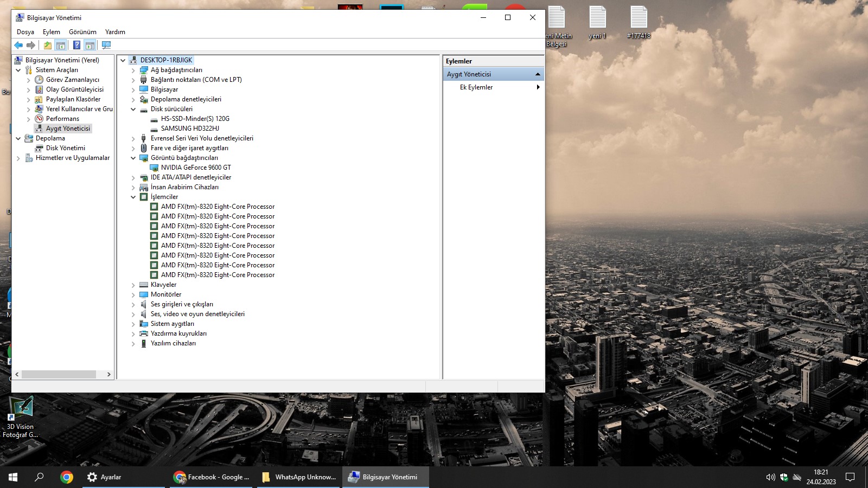Select the Klavyeler keyboard icon
The height and width of the screenshot is (488, 868).
144,285
